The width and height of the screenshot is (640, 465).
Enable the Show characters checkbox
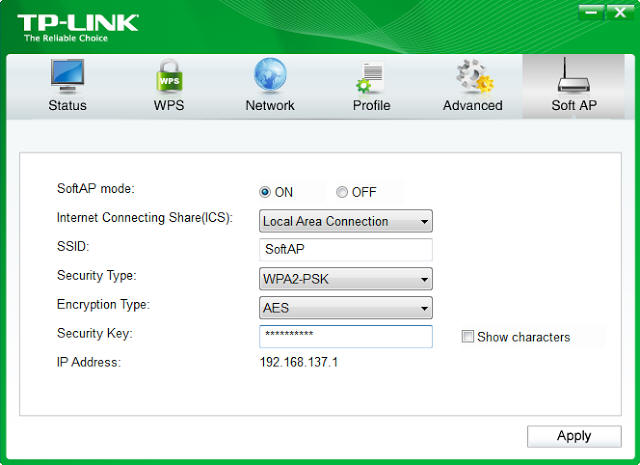click(467, 337)
